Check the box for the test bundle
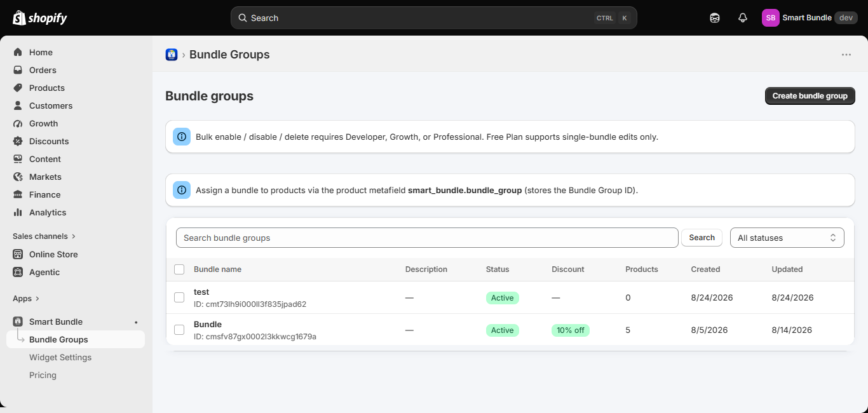868x413 pixels. [x=179, y=297]
